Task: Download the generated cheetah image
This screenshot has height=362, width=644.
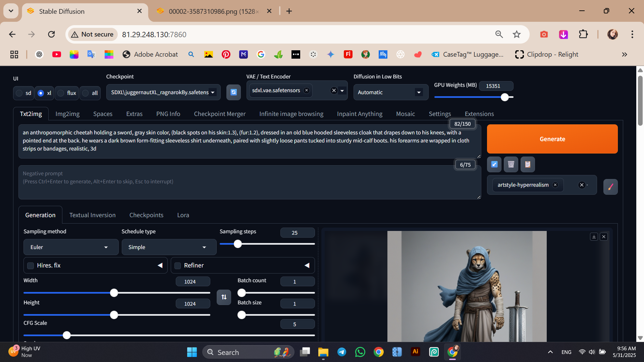Action: [x=594, y=237]
